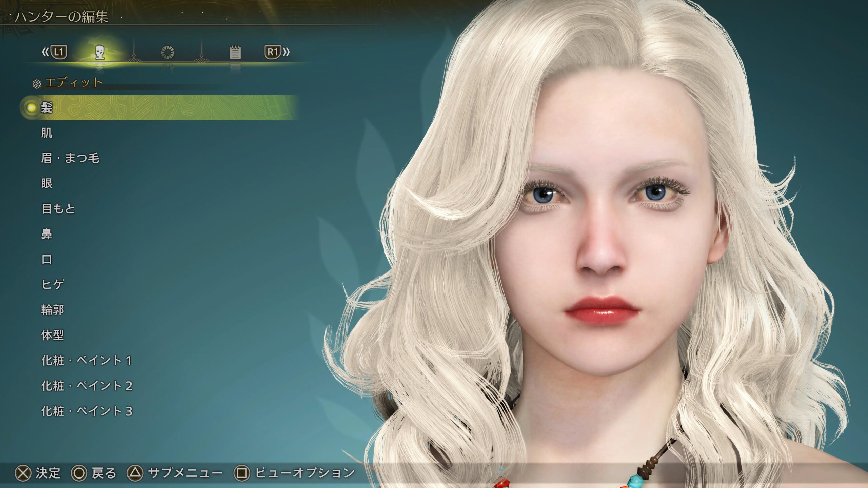The height and width of the screenshot is (488, 868).
Task: Select the 口 mouth entry
Action: (47, 260)
